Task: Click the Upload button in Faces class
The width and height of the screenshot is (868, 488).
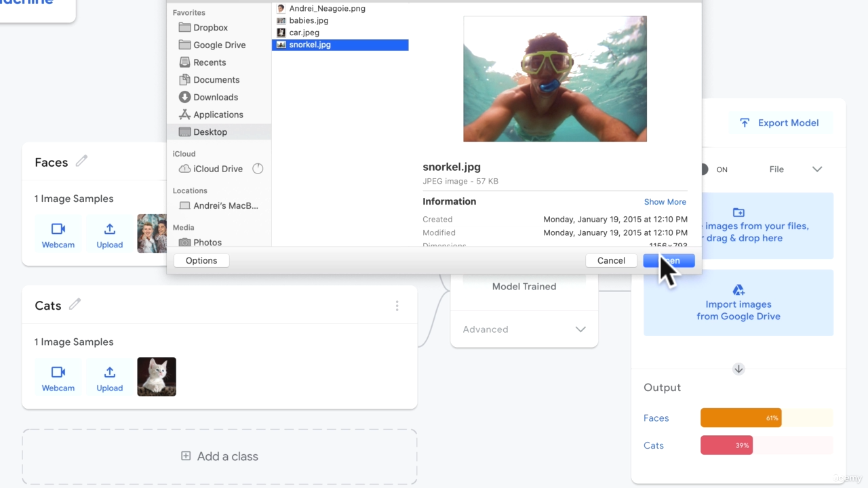Action: click(x=109, y=235)
